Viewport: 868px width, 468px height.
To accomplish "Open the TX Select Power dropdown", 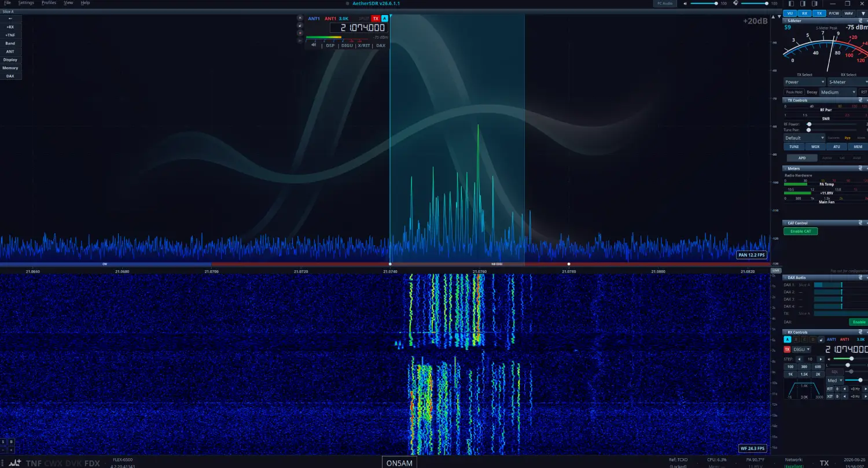I will tap(804, 82).
